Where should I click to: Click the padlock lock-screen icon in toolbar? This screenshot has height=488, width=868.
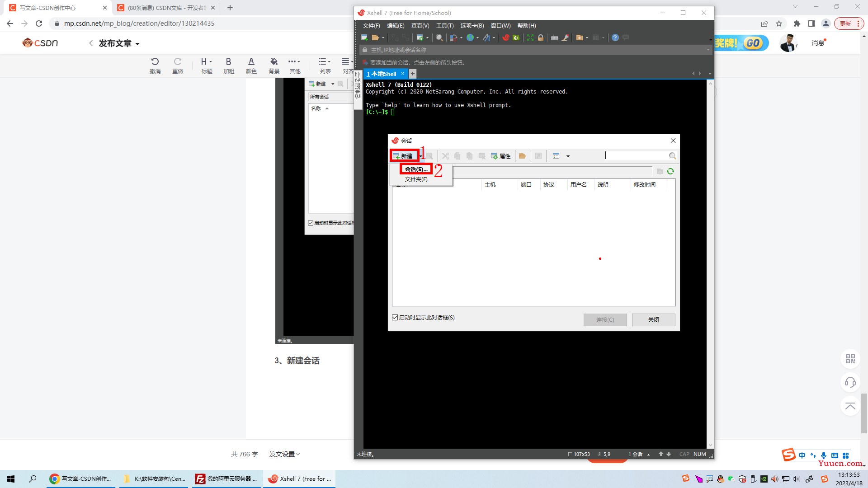tap(541, 38)
